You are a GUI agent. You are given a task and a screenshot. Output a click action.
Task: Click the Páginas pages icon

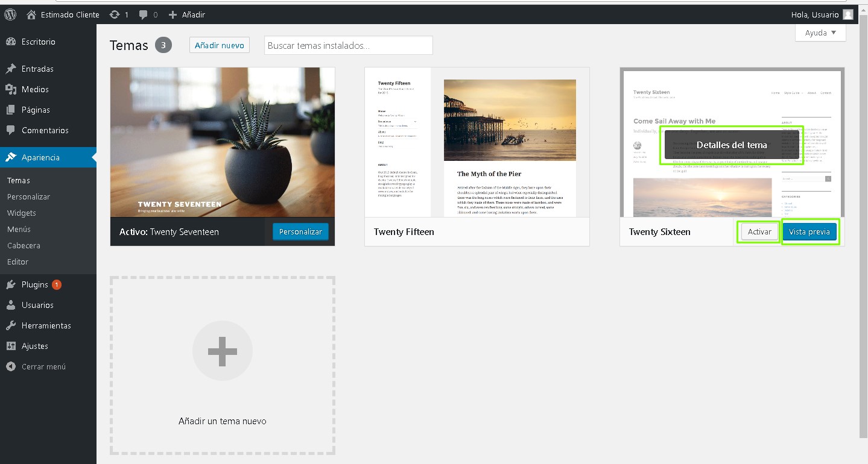(11, 110)
